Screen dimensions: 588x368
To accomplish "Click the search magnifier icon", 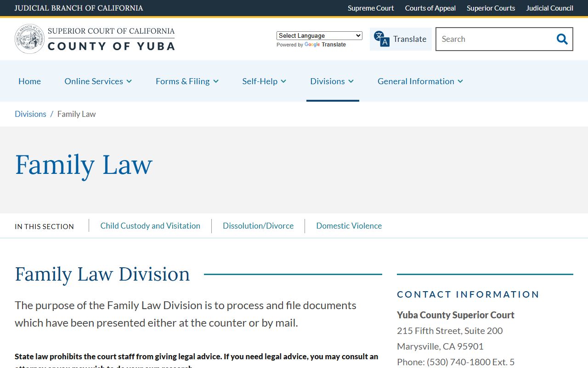I will tap(562, 39).
